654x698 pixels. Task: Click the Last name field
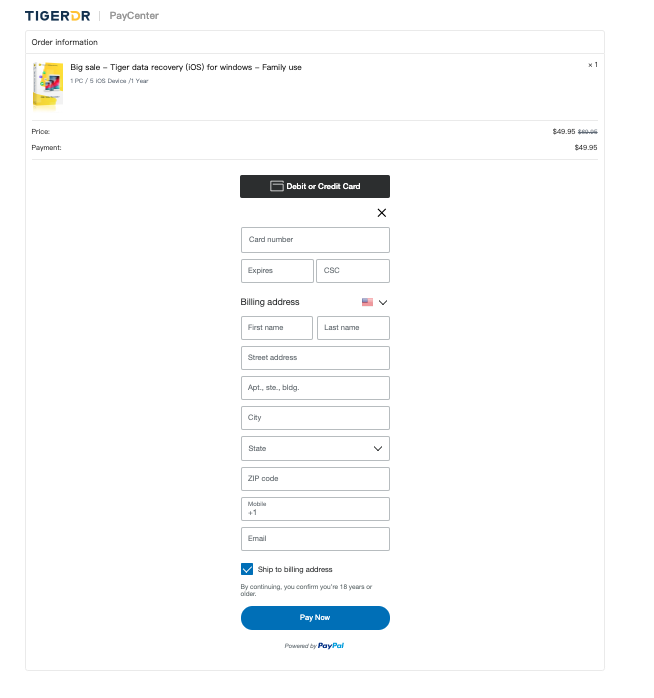tap(353, 328)
